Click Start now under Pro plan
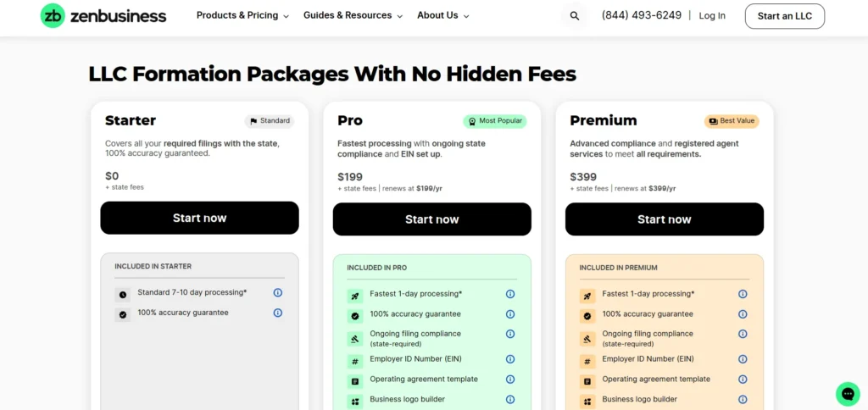868x410 pixels. tap(431, 219)
